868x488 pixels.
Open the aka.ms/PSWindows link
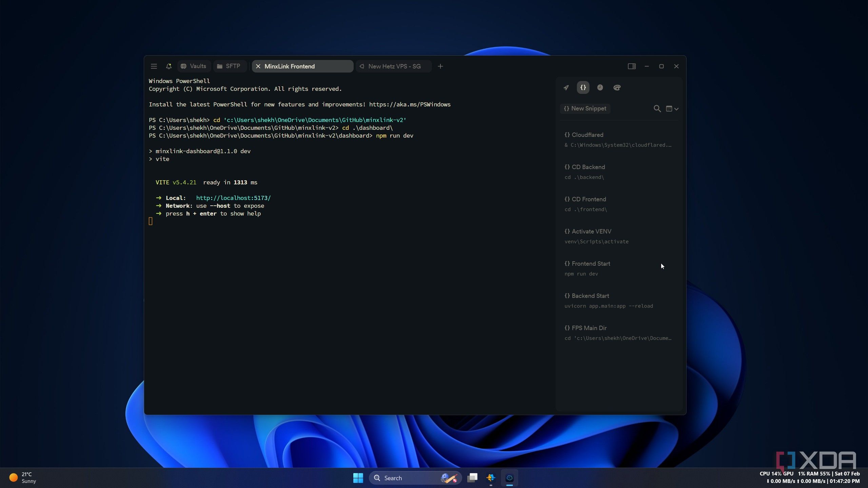pyautogui.click(x=410, y=104)
